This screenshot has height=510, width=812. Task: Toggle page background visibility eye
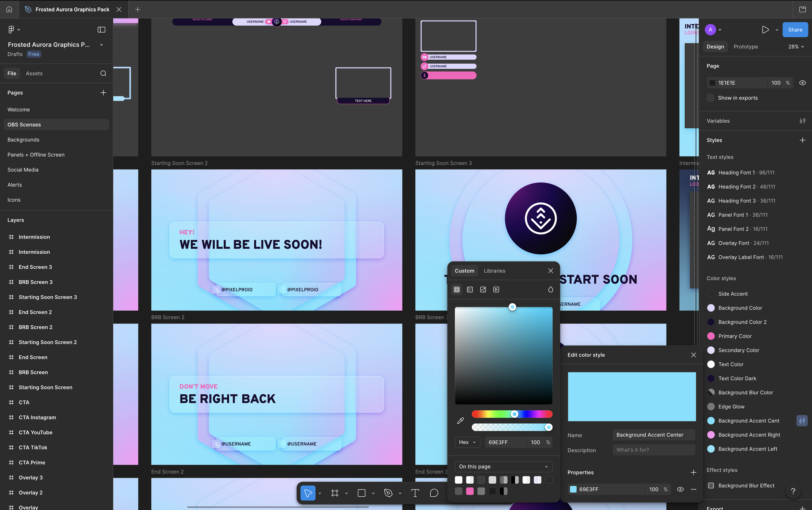tap(802, 83)
